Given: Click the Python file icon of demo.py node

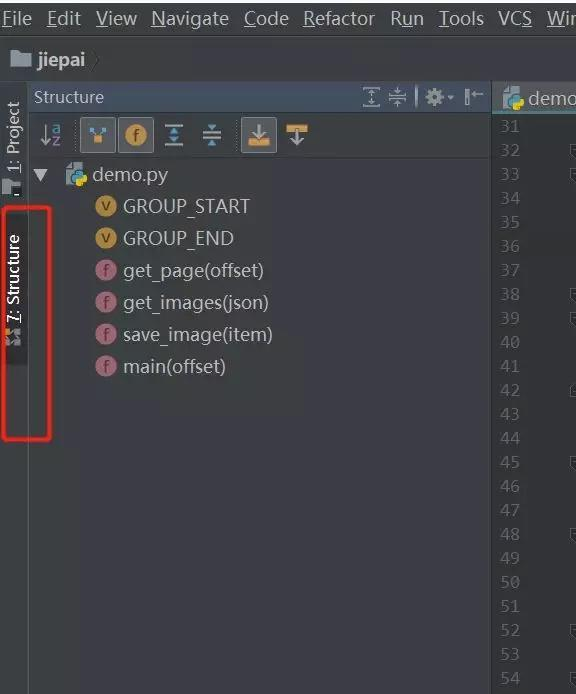Looking at the screenshot, I should click(x=76, y=174).
